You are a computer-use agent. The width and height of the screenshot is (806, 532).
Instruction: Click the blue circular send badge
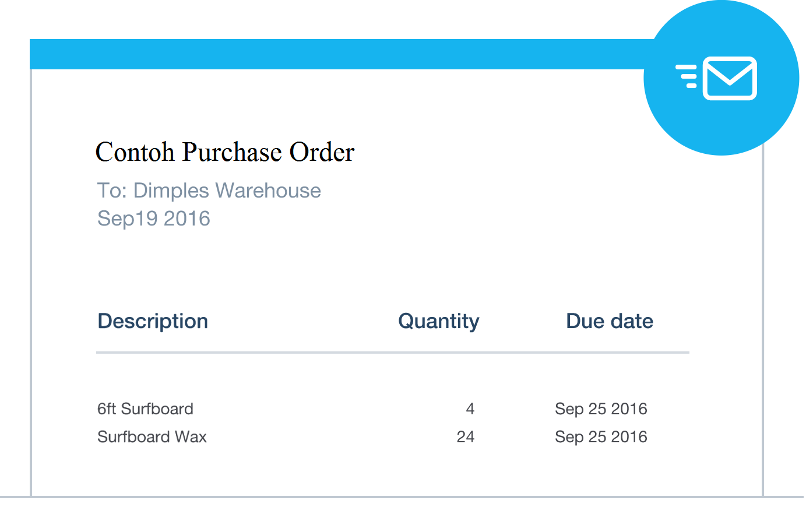point(721,77)
